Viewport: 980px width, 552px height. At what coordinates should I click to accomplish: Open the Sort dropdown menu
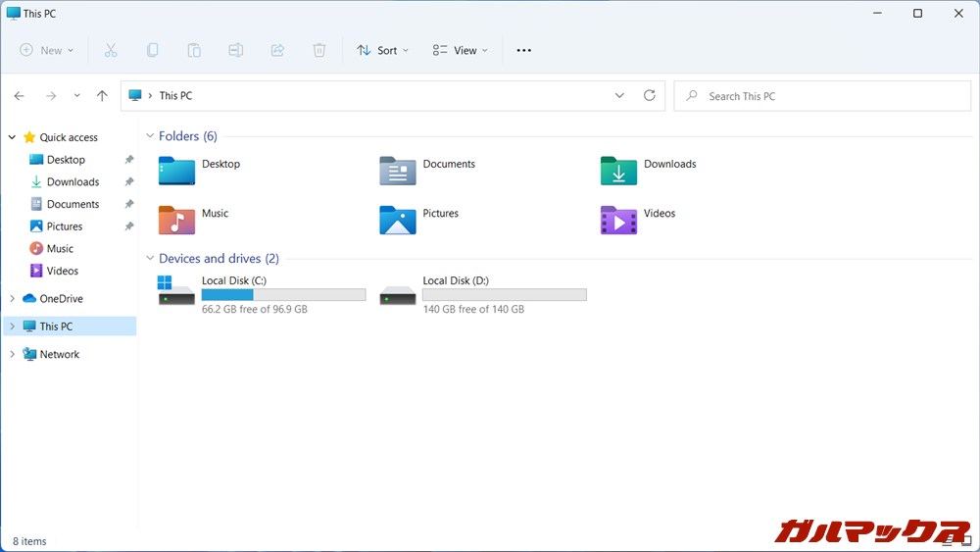pos(382,50)
